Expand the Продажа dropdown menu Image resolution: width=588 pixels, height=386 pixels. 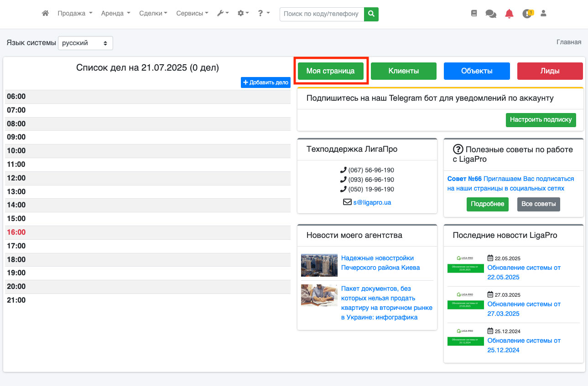(75, 14)
